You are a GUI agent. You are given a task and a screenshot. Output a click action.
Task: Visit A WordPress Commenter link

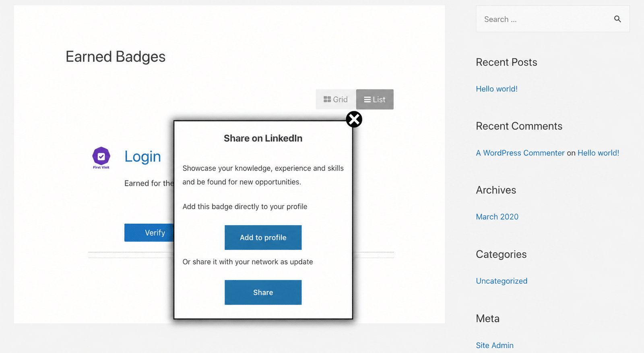point(520,153)
